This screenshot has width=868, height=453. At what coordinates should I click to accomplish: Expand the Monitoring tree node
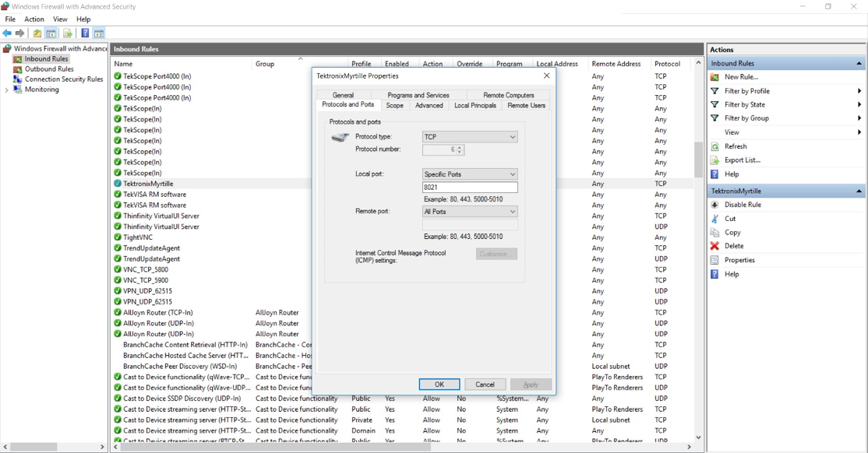tap(6, 89)
